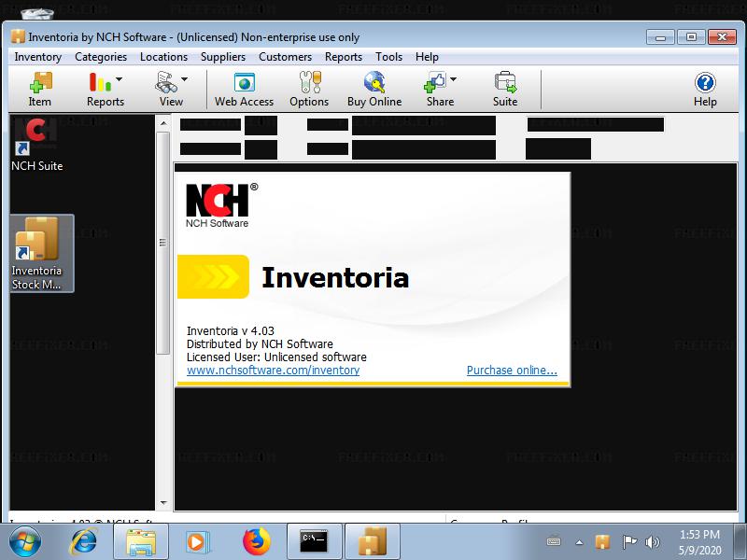
Task: Follow the www.nchsoftware.com/inventory link
Action: 273,370
